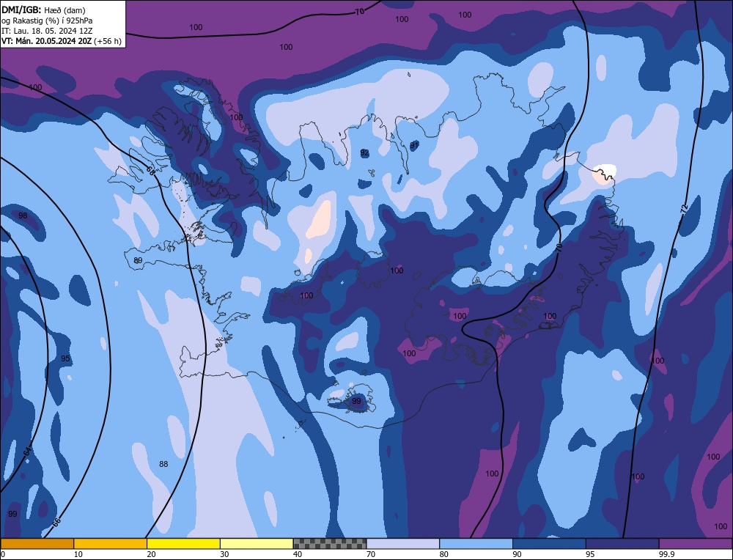Click the '40' legend scale number

298,554
